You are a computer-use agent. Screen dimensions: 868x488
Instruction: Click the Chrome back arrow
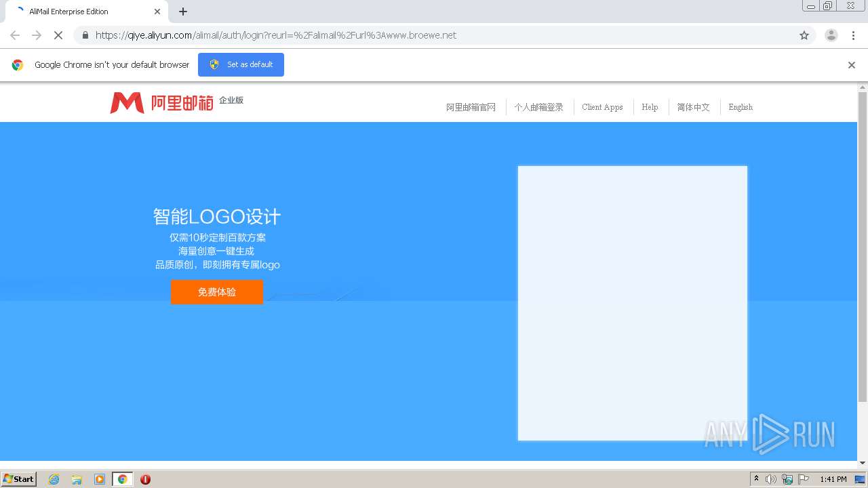click(15, 35)
